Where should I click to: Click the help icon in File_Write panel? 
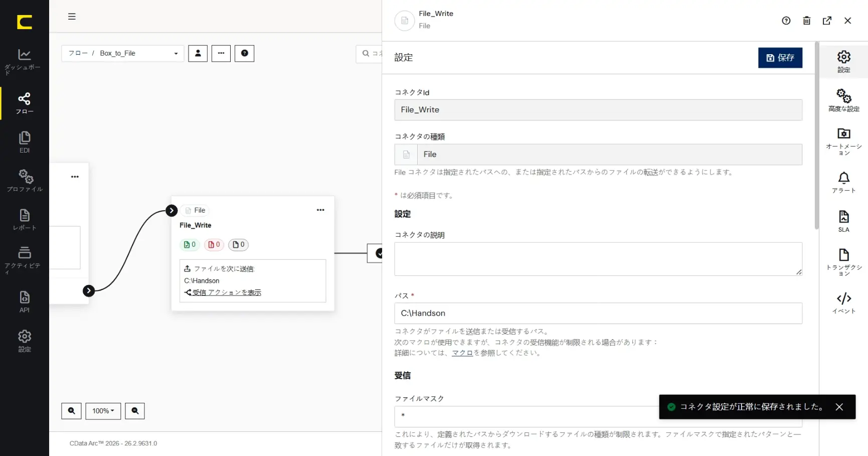click(786, 21)
